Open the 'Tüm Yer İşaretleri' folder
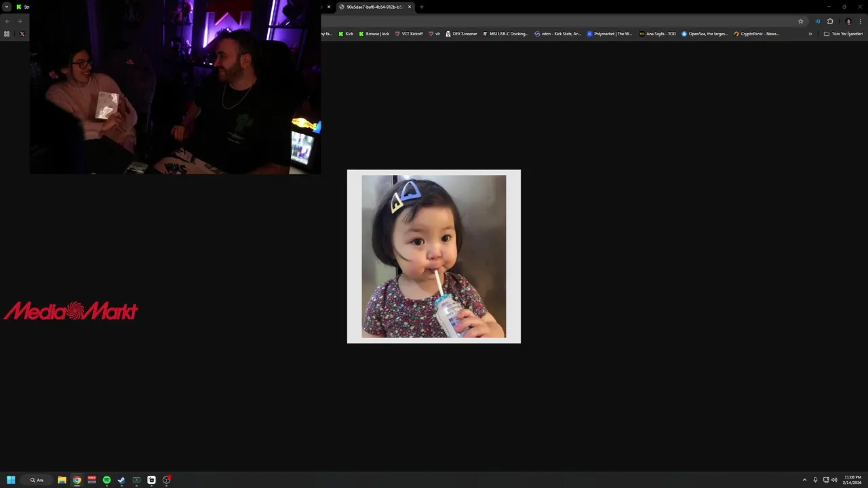This screenshot has width=868, height=488. 843,34
